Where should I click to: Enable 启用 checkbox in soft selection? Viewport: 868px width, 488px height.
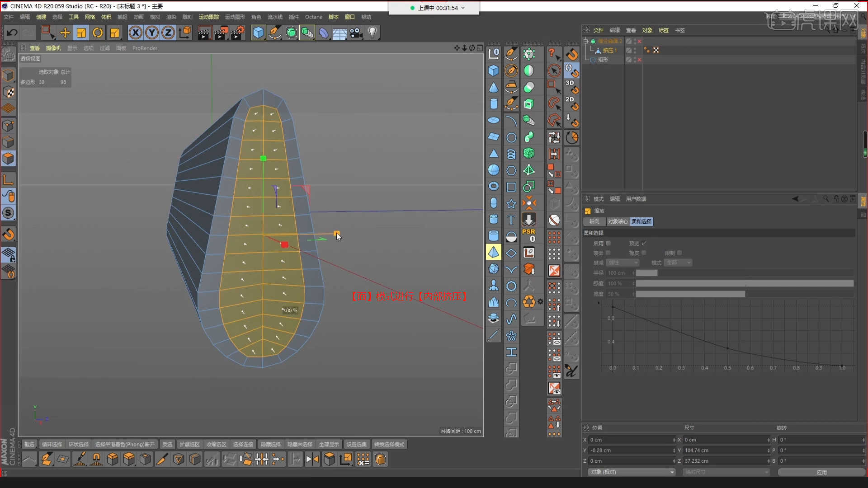pos(608,243)
